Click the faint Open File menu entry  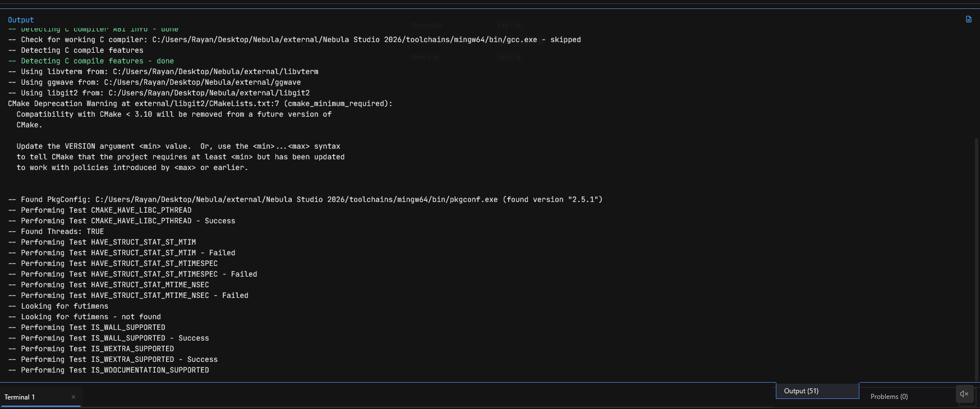426,26
